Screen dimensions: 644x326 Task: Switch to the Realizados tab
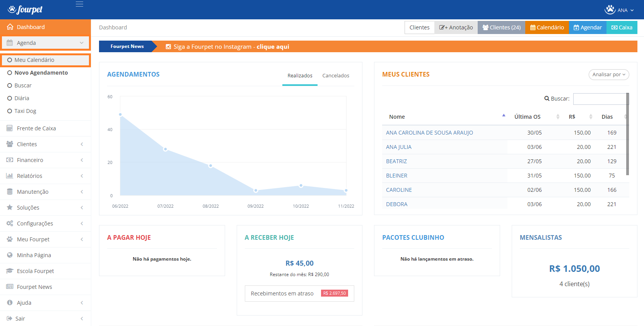click(300, 76)
